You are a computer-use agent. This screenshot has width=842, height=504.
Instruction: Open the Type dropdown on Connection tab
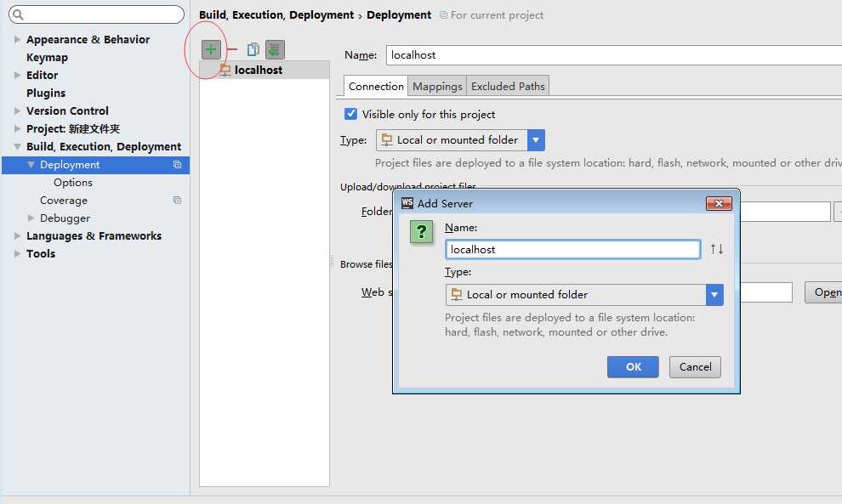pos(536,140)
